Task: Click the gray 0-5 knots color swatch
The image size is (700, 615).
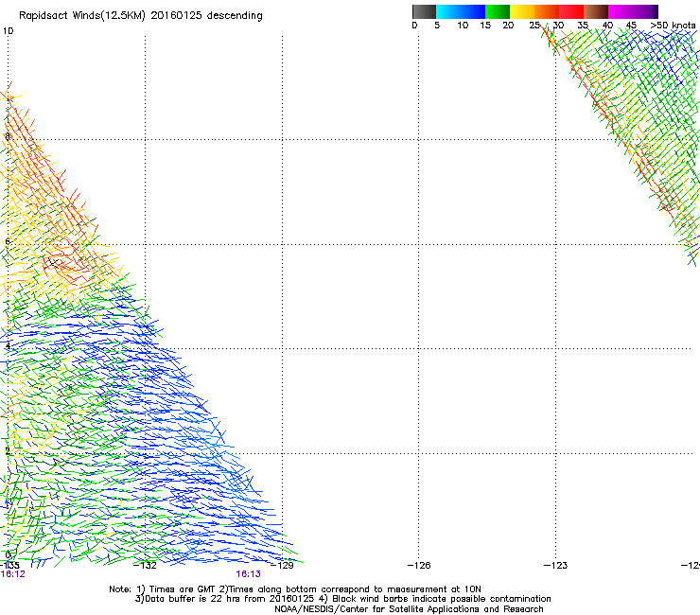Action: pyautogui.click(x=424, y=11)
